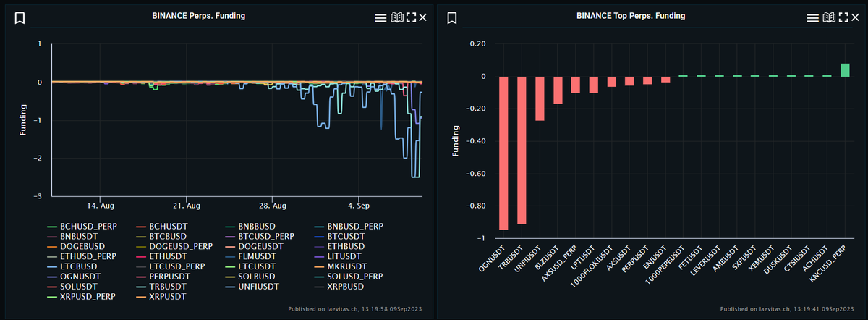
Task: Click the BINANCE Perps. Funding title
Action: (198, 15)
